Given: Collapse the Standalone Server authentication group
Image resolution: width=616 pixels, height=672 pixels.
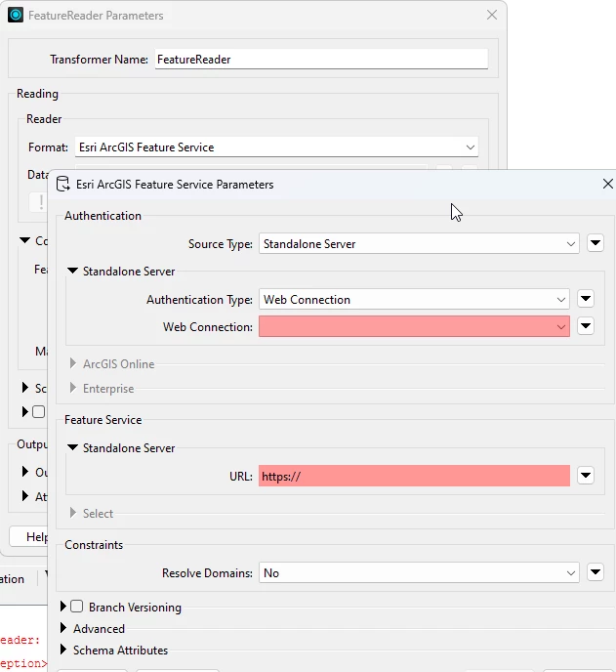Looking at the screenshot, I should tap(72, 271).
